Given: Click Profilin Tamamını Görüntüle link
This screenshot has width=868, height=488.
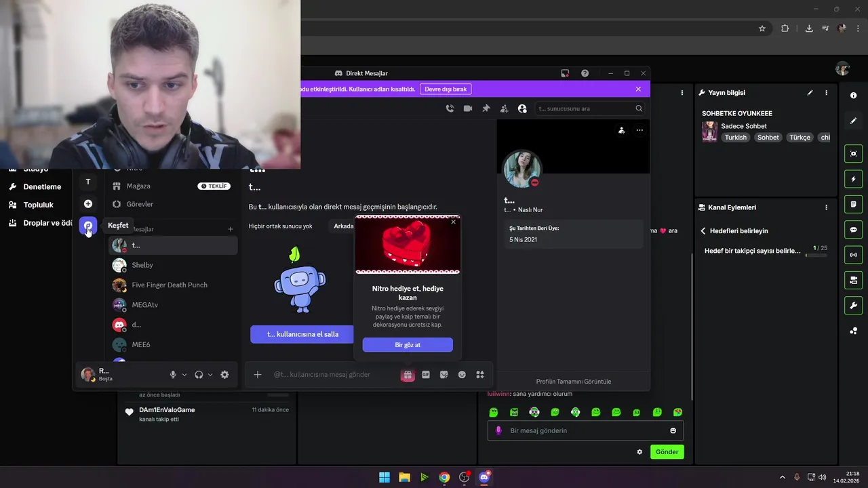Looking at the screenshot, I should [x=574, y=382].
